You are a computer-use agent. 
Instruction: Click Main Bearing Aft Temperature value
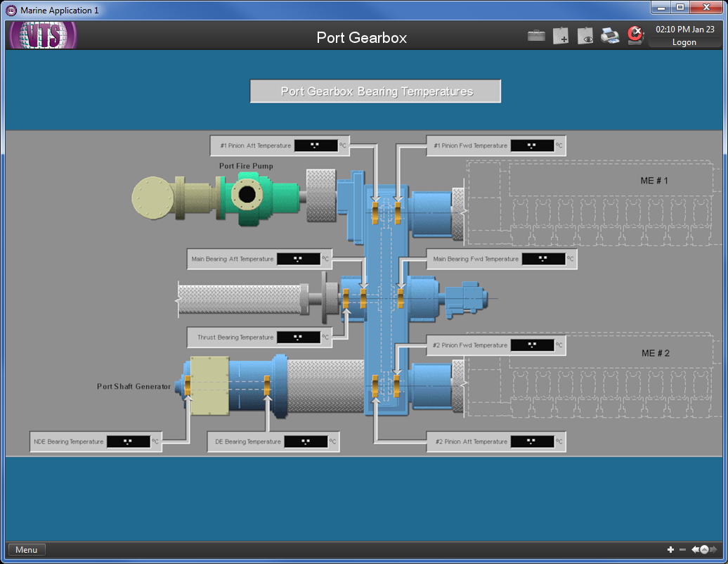pos(298,259)
